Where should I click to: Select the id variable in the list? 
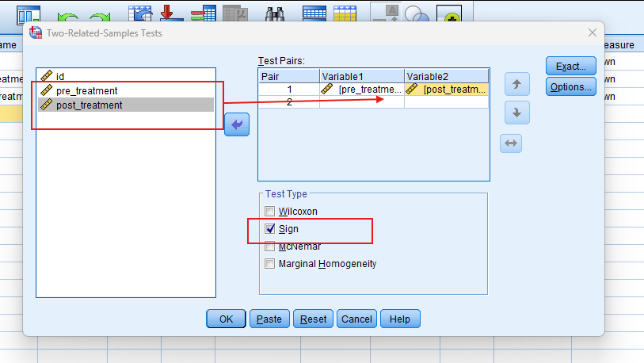click(60, 77)
